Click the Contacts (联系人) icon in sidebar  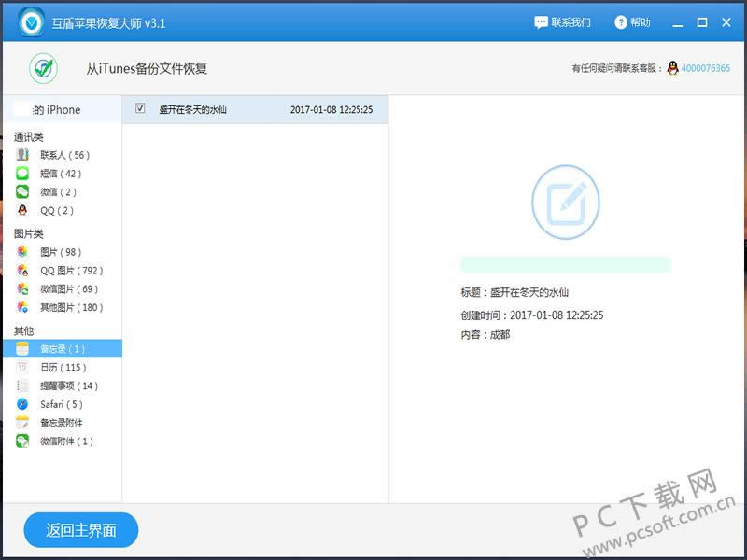pos(22,155)
